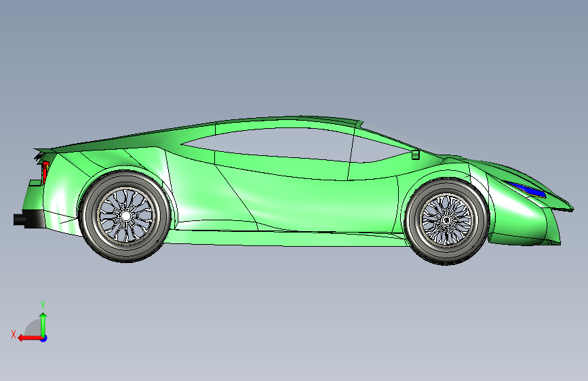
Task: Select the black exhaust pipe at the rear
Action: tap(19, 220)
